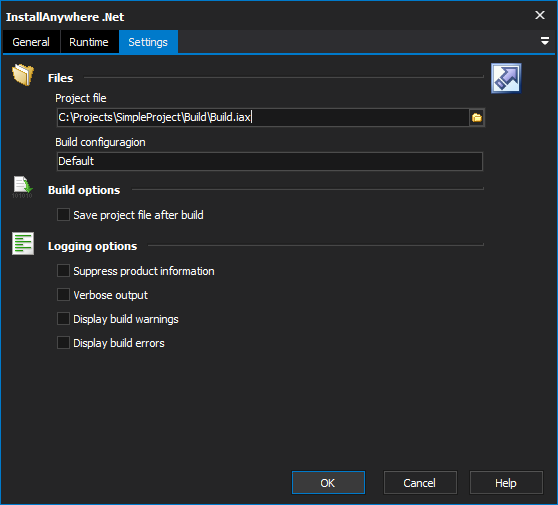Select the Settings tab
The image size is (558, 505).
[x=148, y=42]
